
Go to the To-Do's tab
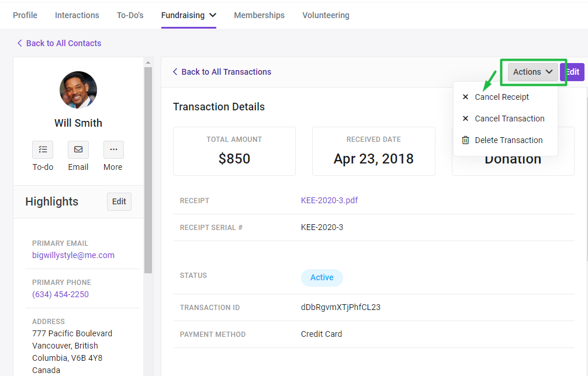(130, 15)
